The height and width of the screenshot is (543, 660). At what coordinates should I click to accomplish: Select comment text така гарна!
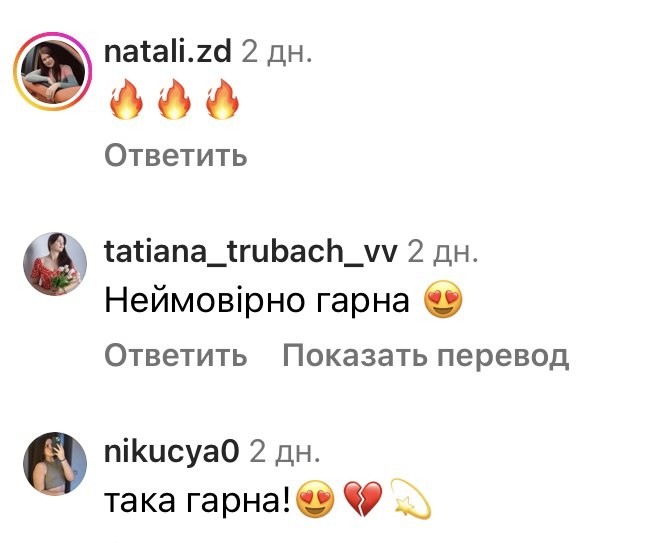(x=197, y=500)
